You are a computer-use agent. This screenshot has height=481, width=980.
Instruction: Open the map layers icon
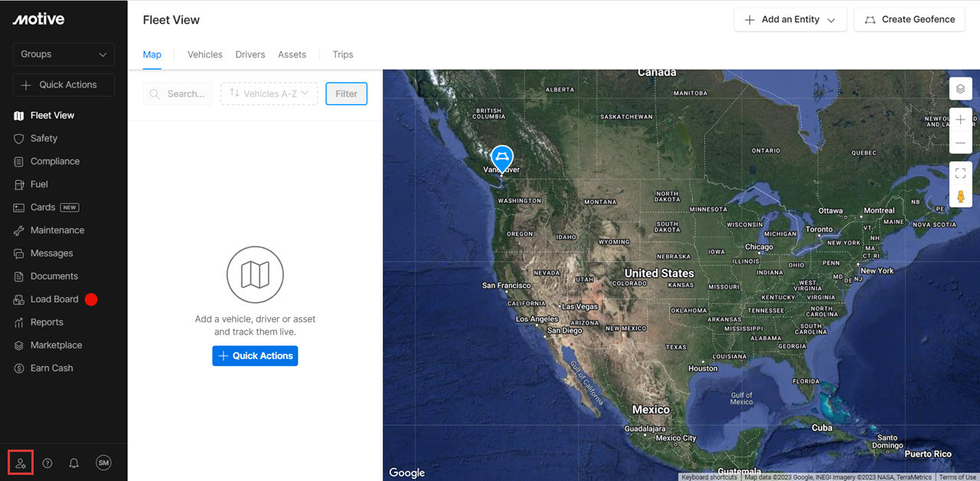click(961, 88)
